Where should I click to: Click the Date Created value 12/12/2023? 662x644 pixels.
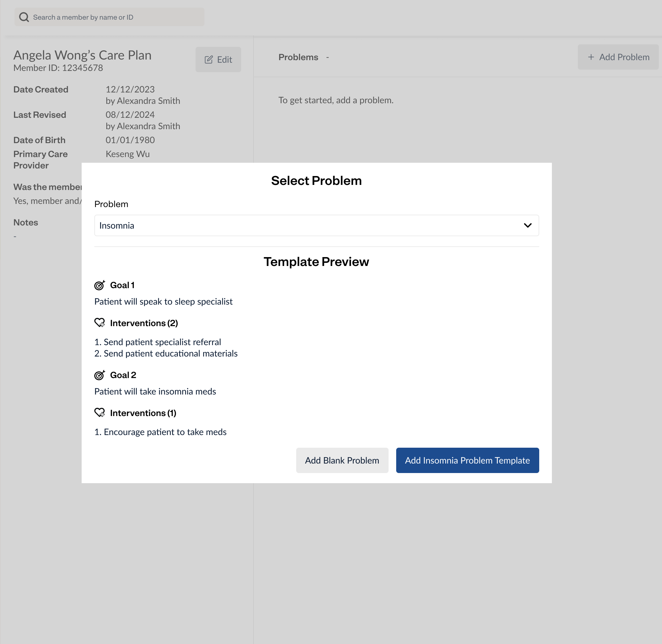point(130,89)
